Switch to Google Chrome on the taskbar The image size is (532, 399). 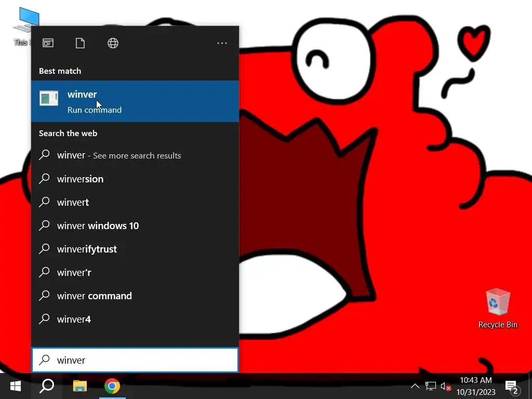tap(112, 386)
